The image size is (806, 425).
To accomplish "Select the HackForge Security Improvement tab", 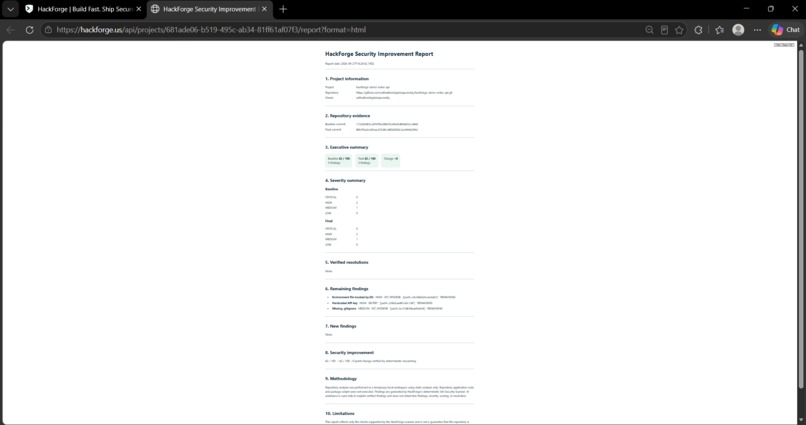I will coord(209,9).
